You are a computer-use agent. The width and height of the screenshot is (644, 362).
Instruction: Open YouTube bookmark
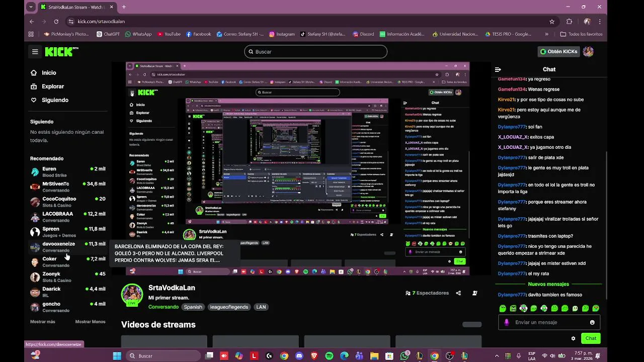point(169,34)
